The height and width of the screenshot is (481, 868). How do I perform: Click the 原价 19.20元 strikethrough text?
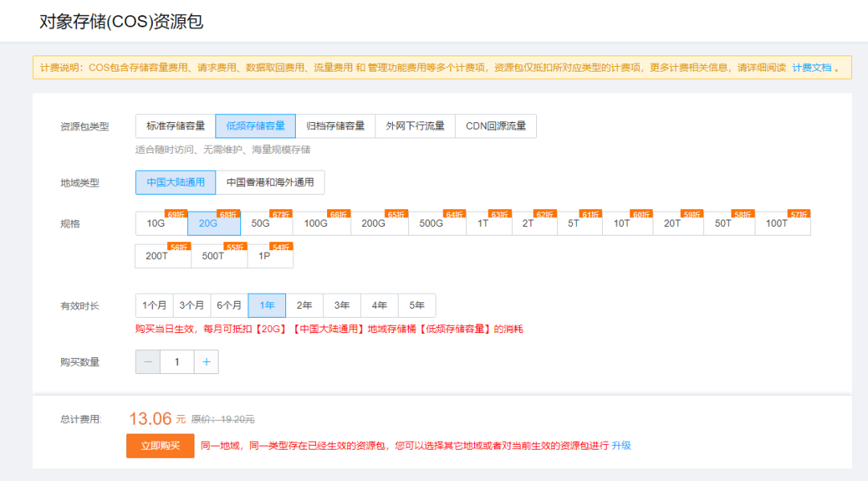click(223, 420)
